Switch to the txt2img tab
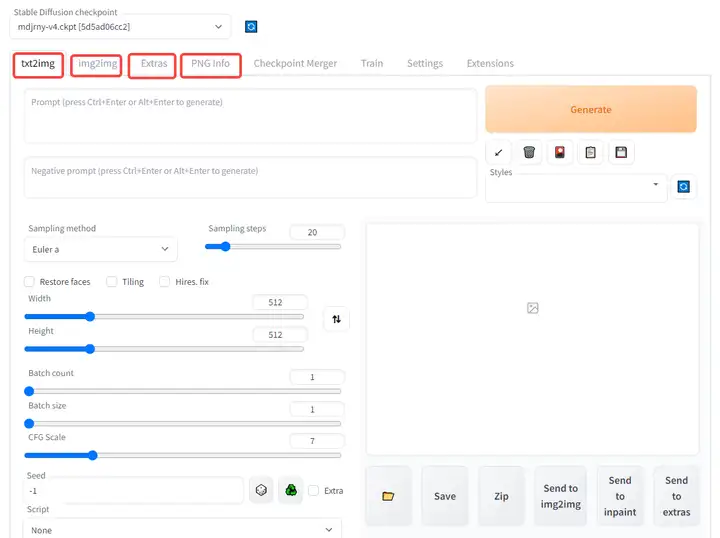 pyautogui.click(x=38, y=63)
